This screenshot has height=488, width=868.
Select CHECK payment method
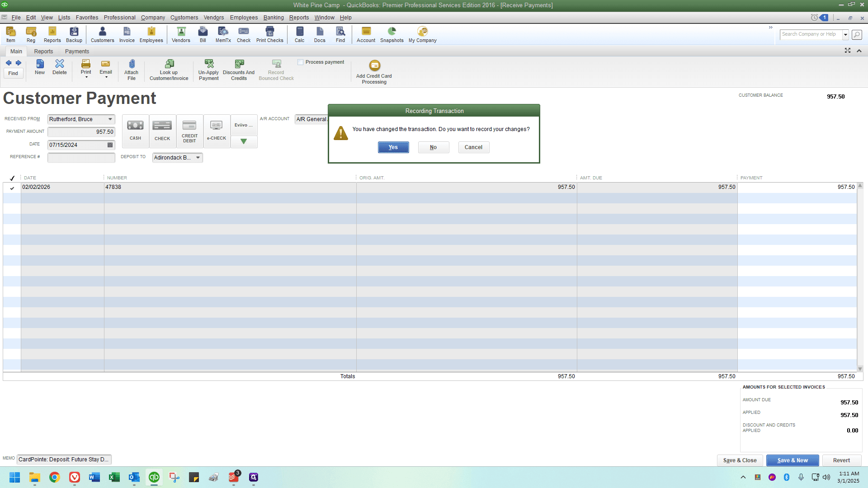coord(162,131)
